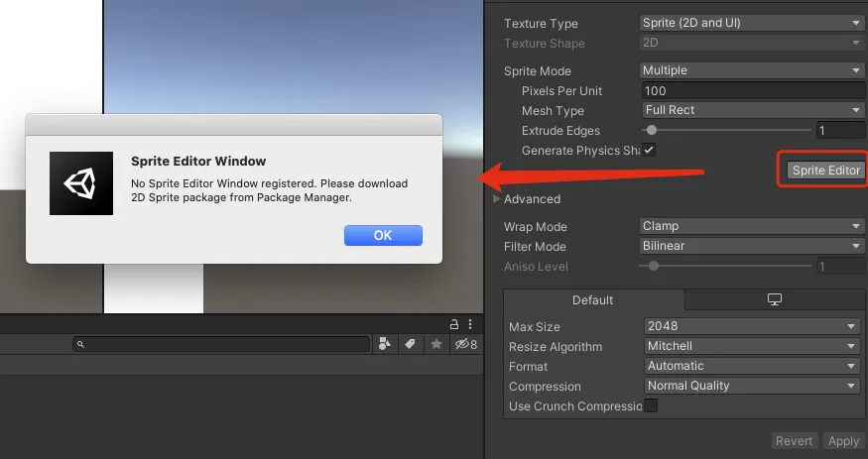Open the Max Size dropdown

coord(752,326)
